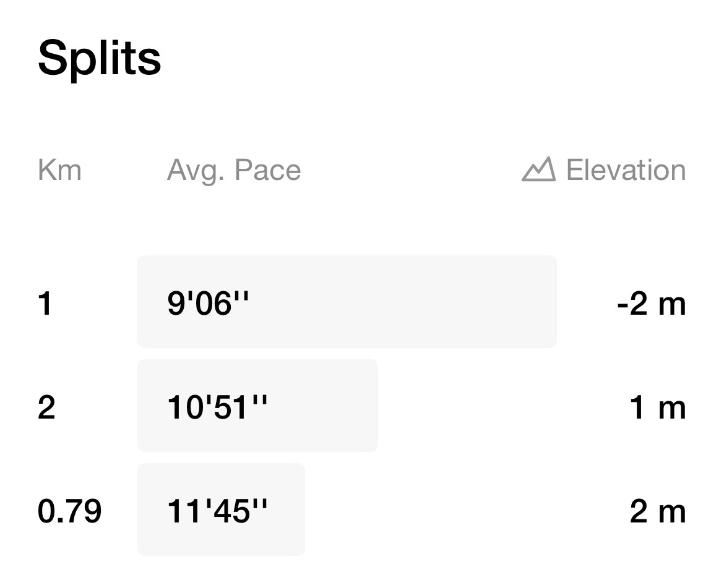
Task: Click the 9'06'' pace text
Action: (x=208, y=304)
